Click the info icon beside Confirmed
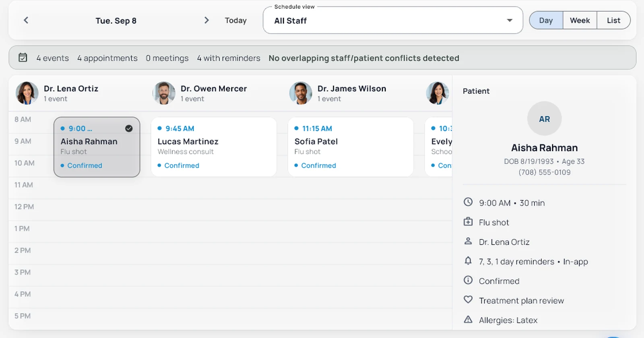644x338 pixels. point(468,280)
